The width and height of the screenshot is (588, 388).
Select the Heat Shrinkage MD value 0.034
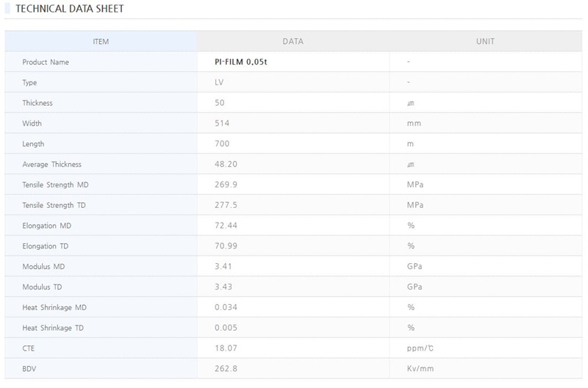[226, 307]
